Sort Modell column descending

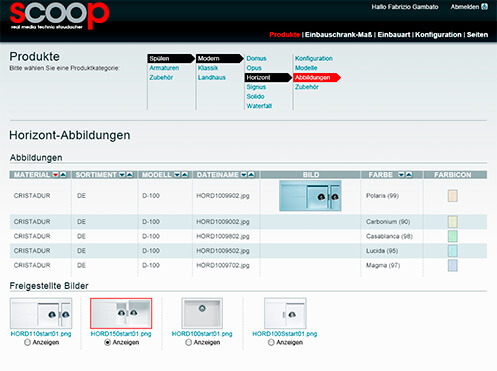pos(177,175)
